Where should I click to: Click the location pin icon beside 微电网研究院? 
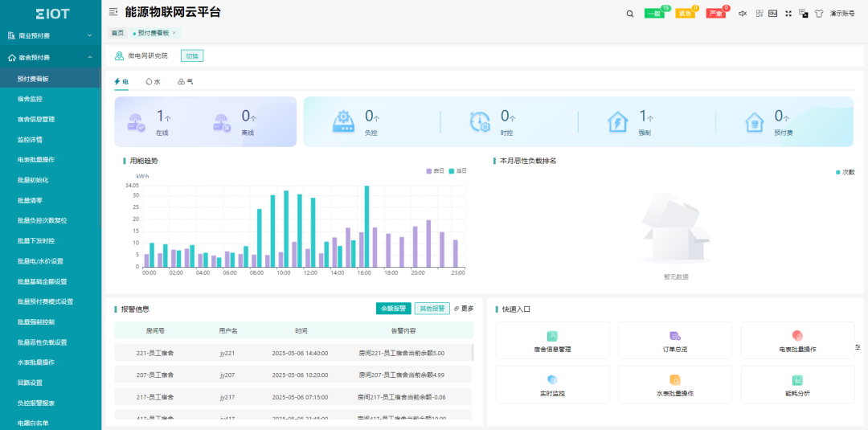click(x=119, y=56)
